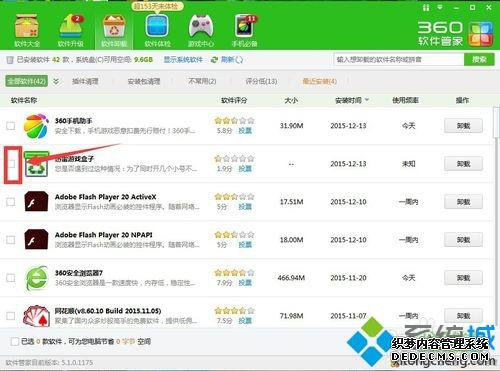The width and height of the screenshot is (500, 371).
Task: Click the 2015-11-20 install date cell
Action: click(348, 278)
